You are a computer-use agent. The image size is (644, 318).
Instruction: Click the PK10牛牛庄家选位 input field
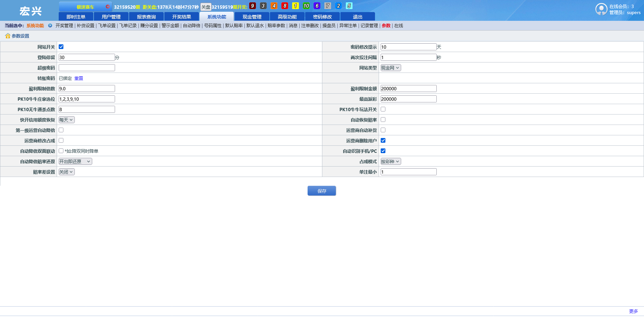[x=87, y=99]
